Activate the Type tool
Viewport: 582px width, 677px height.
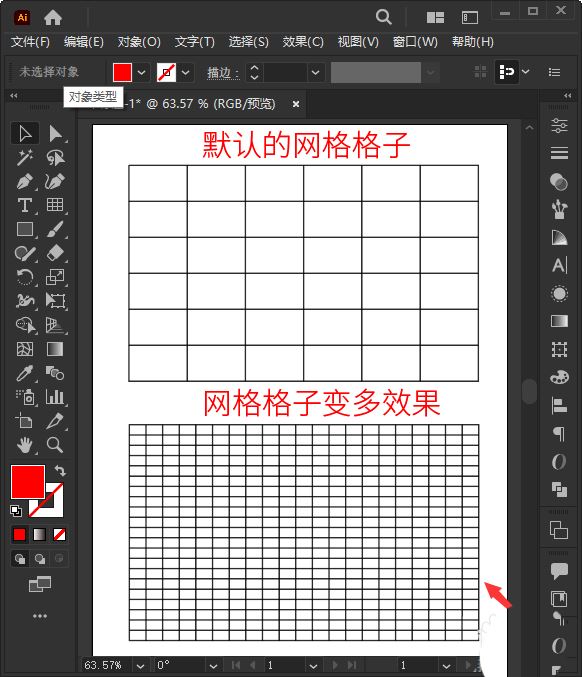[x=25, y=205]
